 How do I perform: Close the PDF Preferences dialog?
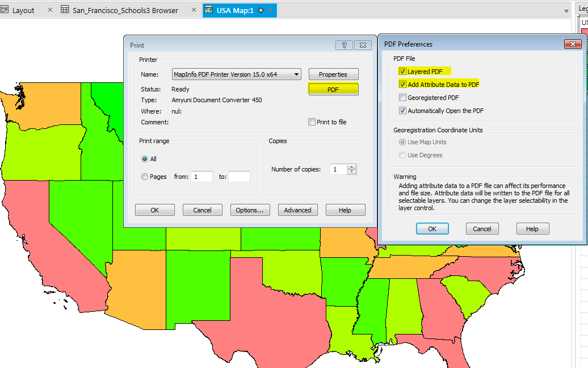tap(570, 44)
